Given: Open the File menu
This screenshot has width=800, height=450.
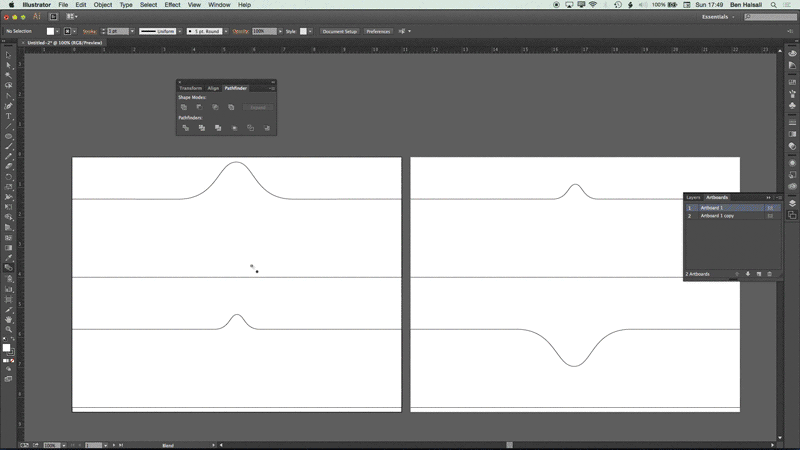Looking at the screenshot, I should (63, 5).
